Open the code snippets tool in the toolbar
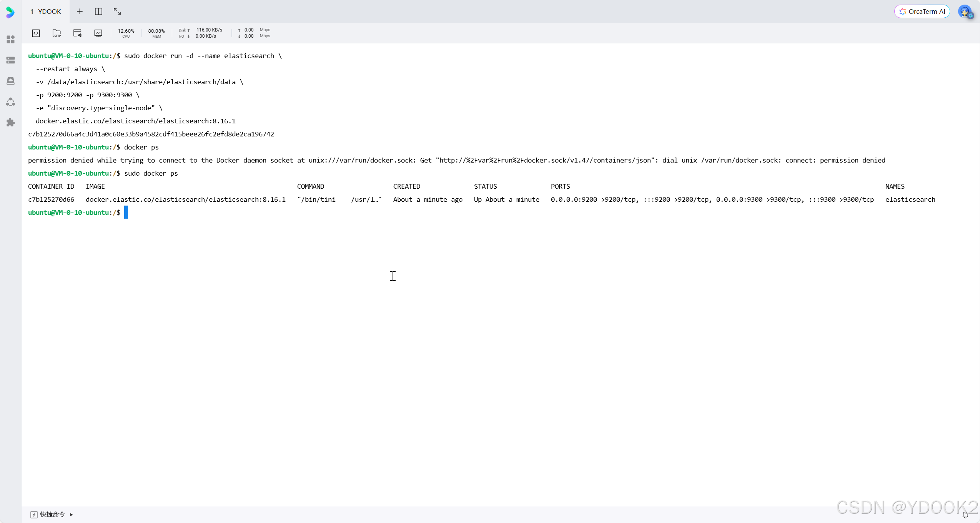980x523 pixels. pyautogui.click(x=36, y=33)
